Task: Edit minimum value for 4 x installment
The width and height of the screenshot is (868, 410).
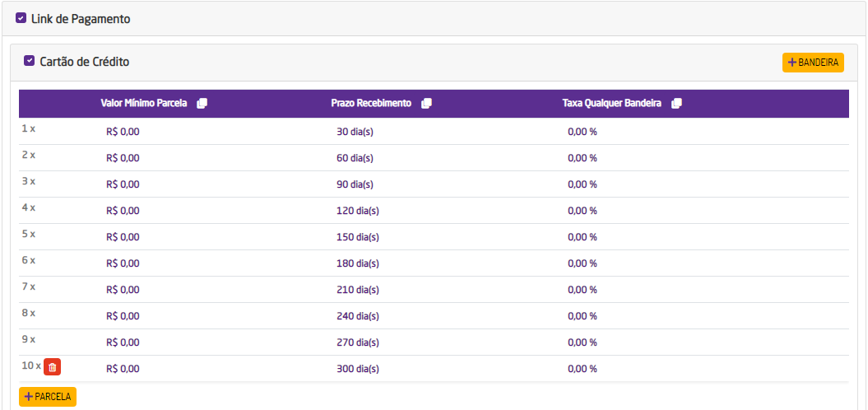Action: (123, 211)
